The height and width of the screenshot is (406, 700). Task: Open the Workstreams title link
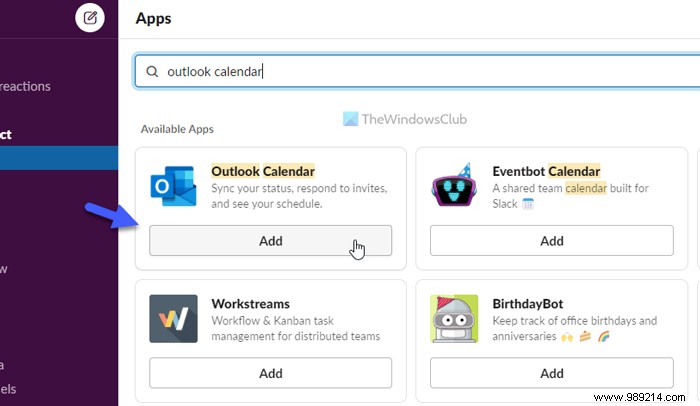pyautogui.click(x=250, y=304)
